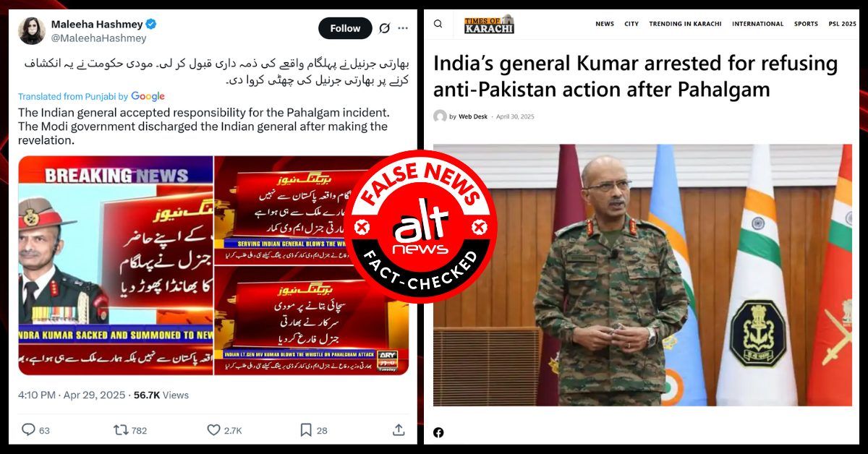This screenshot has width=868, height=454.
Task: Select the TRENDING IN KARACHI menu item
Action: point(685,24)
